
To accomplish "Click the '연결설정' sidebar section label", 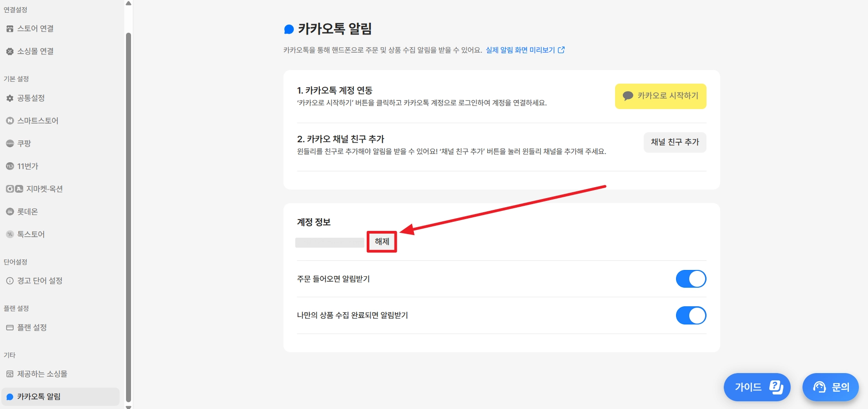I will click(15, 10).
